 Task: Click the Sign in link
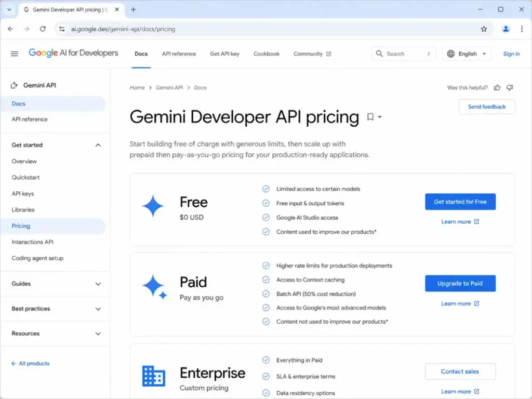[x=511, y=54]
